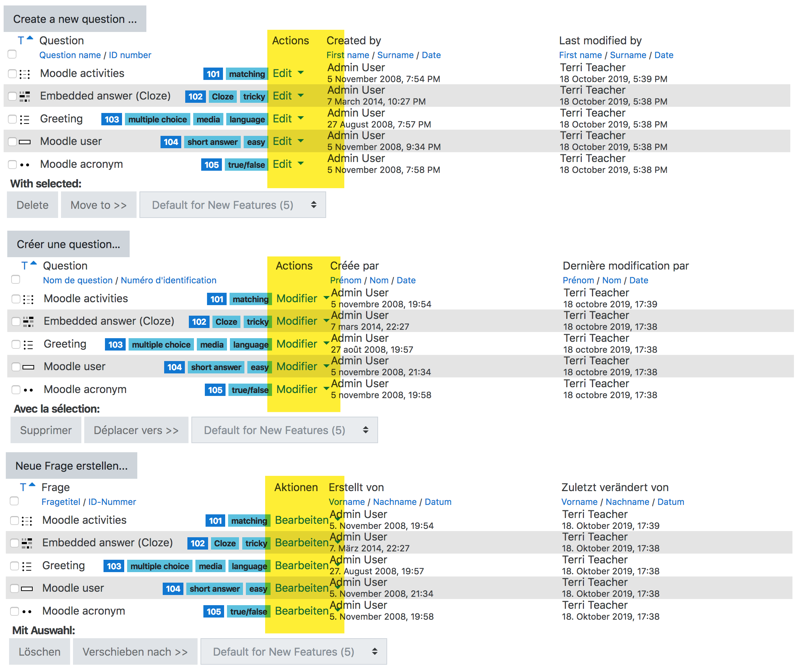Click true/false icon in French Moodle acronym row
The image size is (799, 672).
point(28,390)
